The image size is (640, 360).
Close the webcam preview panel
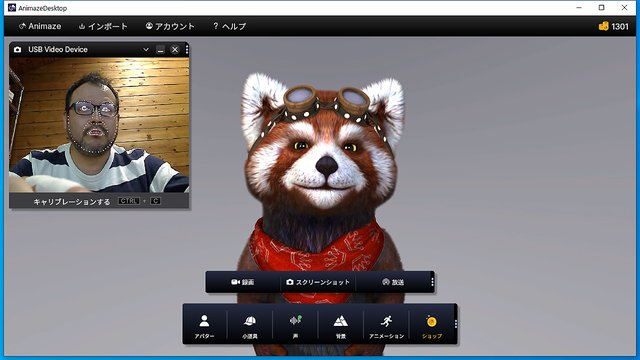175,50
